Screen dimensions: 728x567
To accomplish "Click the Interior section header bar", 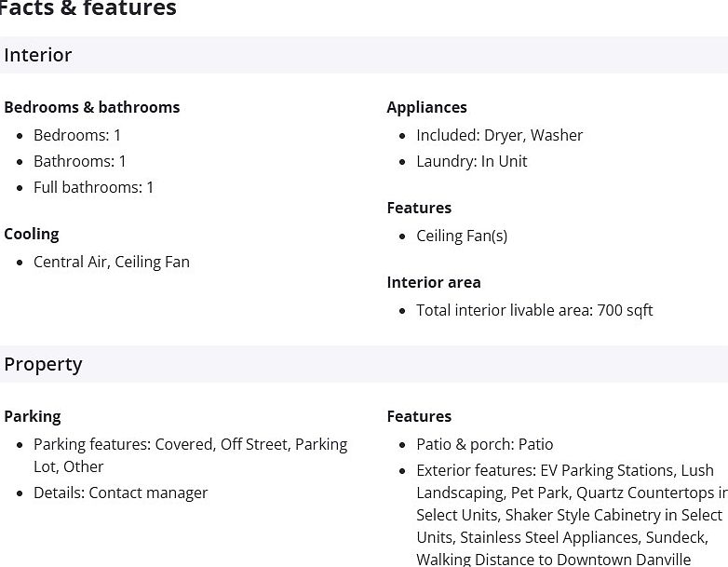I will [x=363, y=55].
